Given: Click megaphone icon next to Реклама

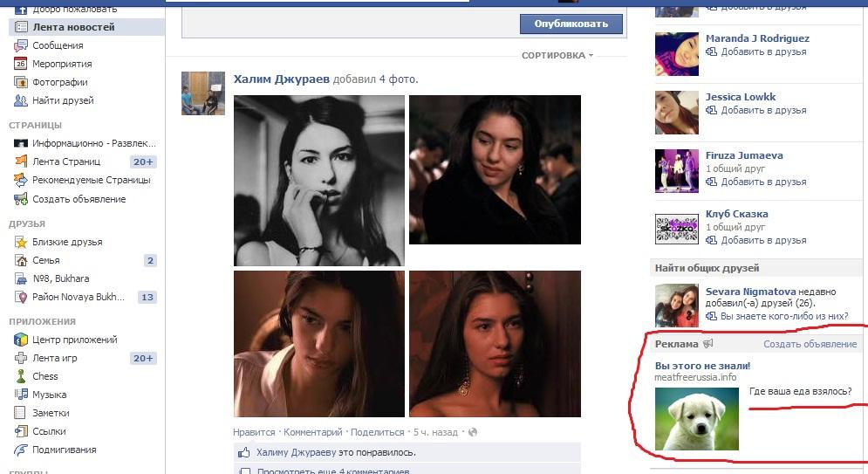Looking at the screenshot, I should pos(707,344).
